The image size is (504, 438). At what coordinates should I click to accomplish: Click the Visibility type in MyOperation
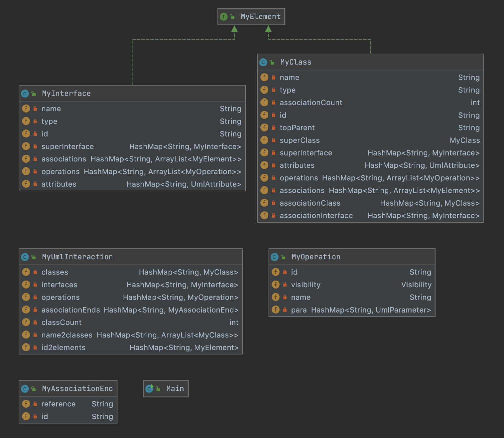click(416, 285)
